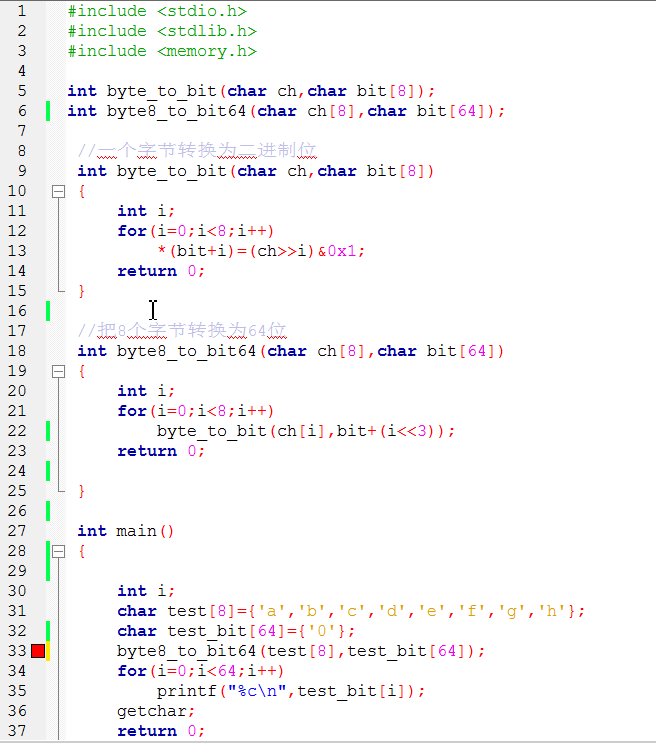Screen dimensions: 656x743
Task: Collapse the byte_to_bit function fold marker
Action: coord(58,191)
